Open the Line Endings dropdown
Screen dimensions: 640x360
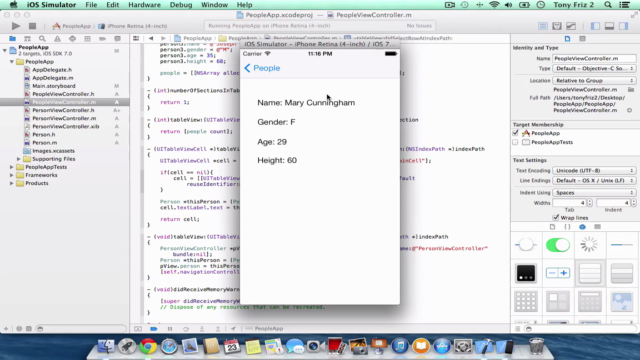(x=594, y=180)
